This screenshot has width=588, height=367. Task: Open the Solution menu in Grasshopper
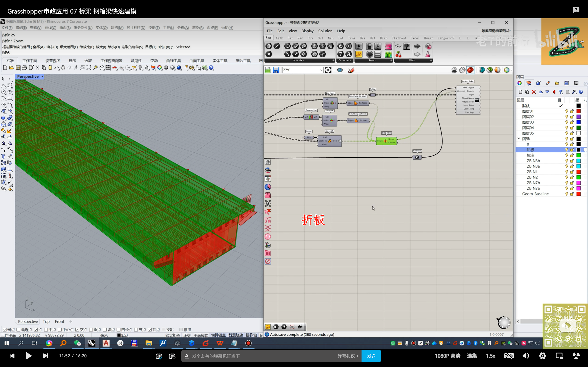tap(325, 31)
